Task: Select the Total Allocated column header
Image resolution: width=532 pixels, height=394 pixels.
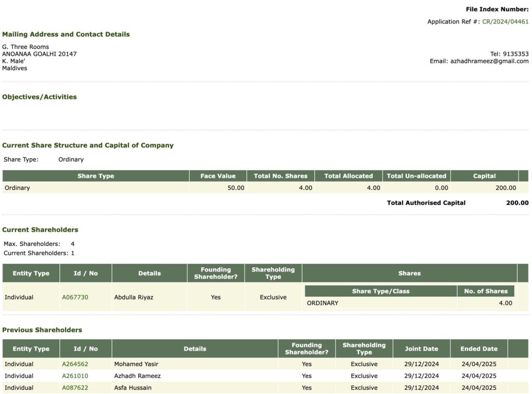Action: (349, 176)
